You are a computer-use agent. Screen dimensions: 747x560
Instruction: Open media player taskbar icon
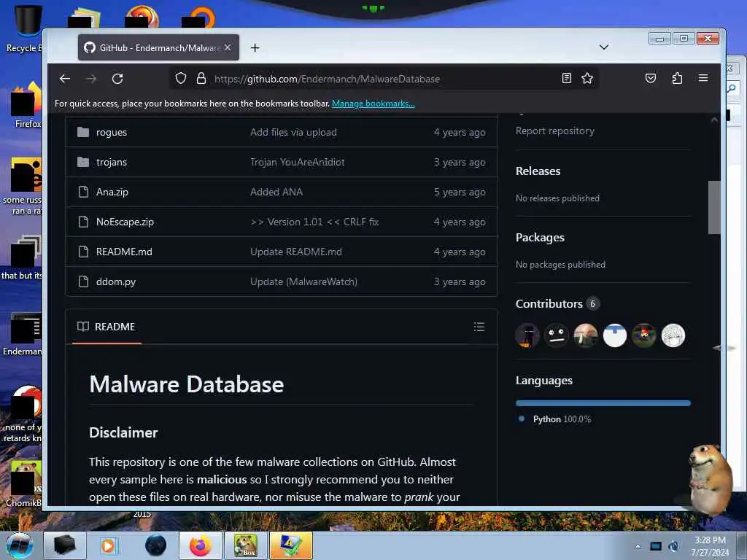click(108, 545)
